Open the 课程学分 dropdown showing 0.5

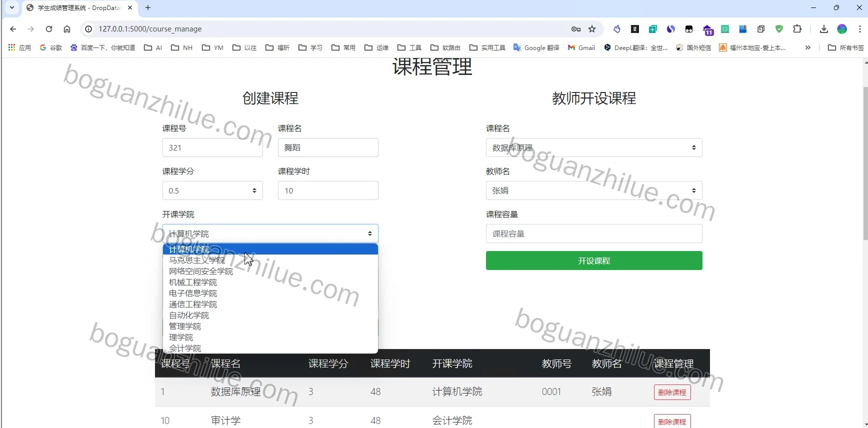pyautogui.click(x=212, y=190)
